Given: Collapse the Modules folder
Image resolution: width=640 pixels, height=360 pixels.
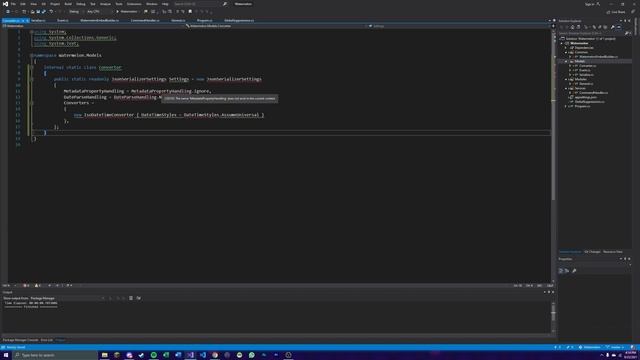Looking at the screenshot, I should pyautogui.click(x=566, y=79).
